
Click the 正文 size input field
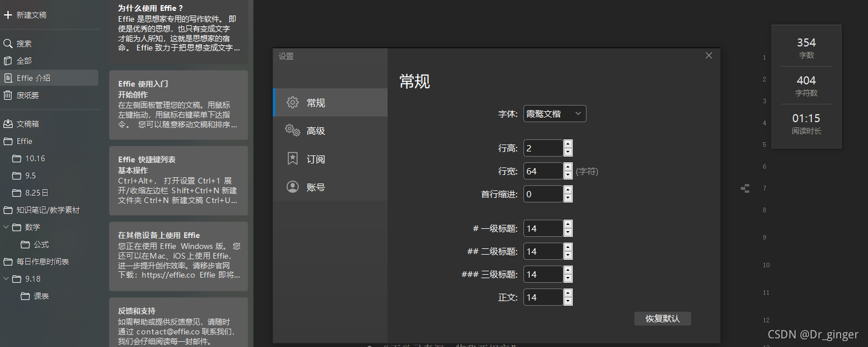(543, 297)
